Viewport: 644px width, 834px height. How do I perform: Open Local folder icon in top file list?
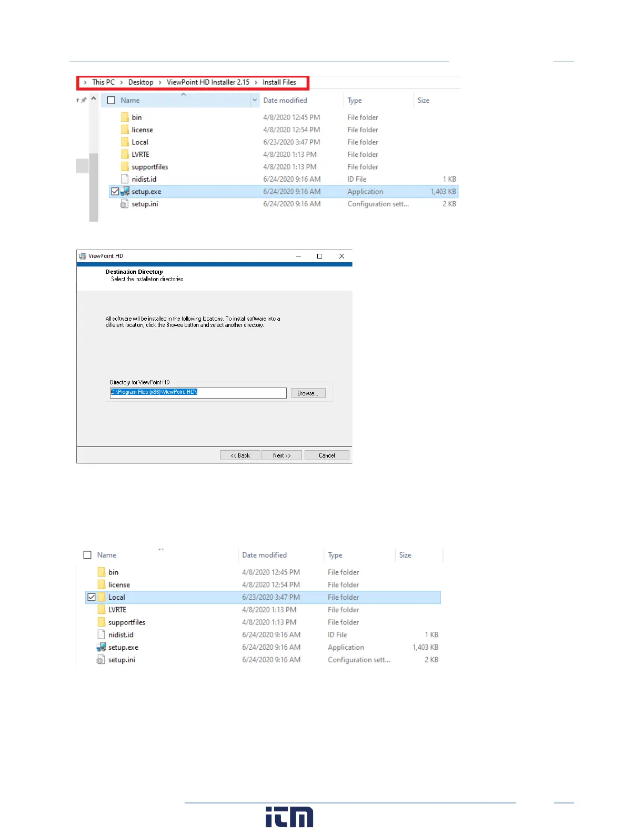(125, 142)
